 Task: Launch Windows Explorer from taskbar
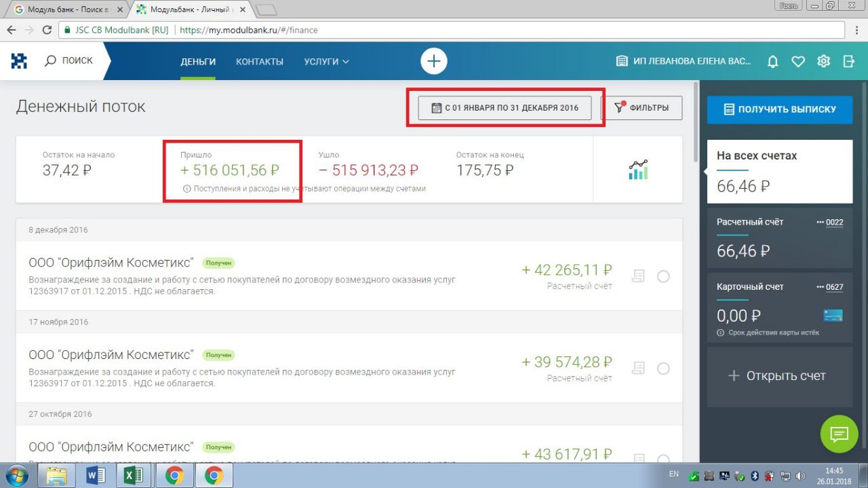click(57, 476)
